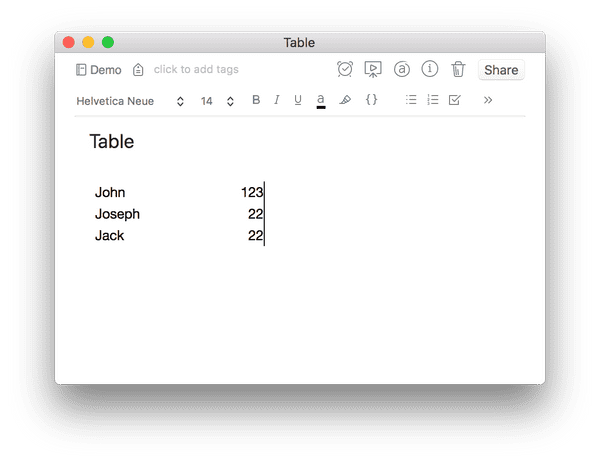Toggle underline formatting
The width and height of the screenshot is (600, 463).
[298, 100]
